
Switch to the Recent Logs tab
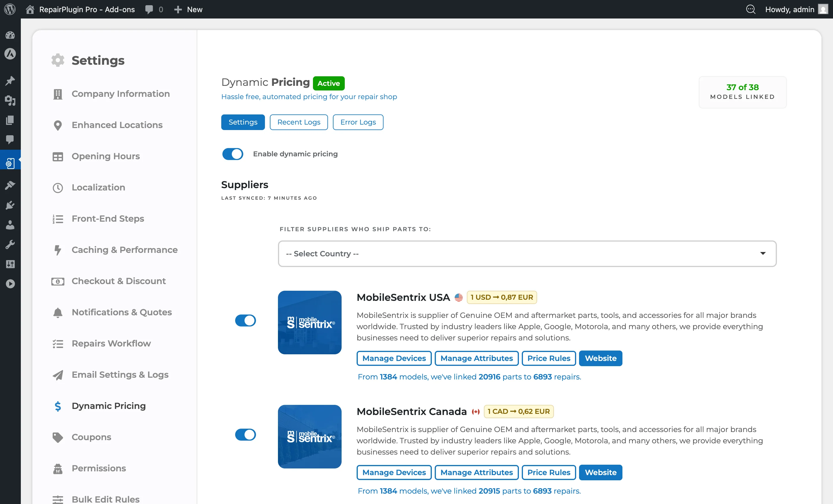[x=298, y=122]
